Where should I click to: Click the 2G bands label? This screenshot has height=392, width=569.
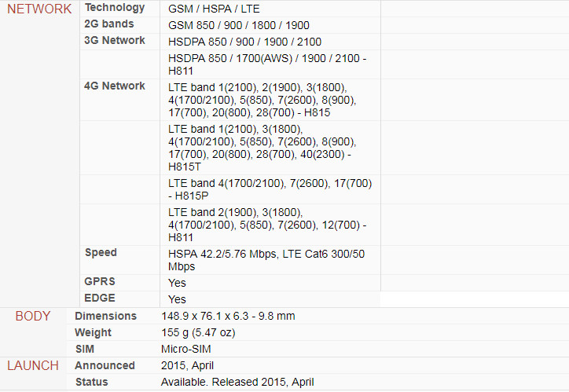tap(109, 24)
